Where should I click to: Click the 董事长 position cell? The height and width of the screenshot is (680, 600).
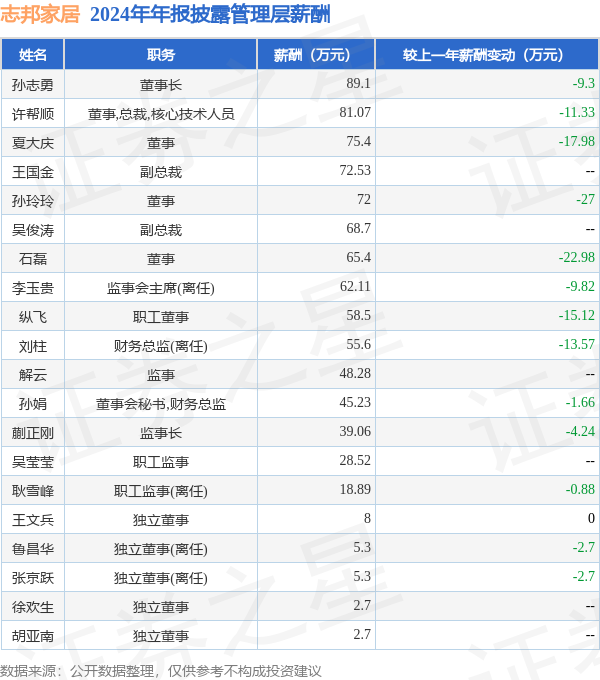tap(160, 85)
